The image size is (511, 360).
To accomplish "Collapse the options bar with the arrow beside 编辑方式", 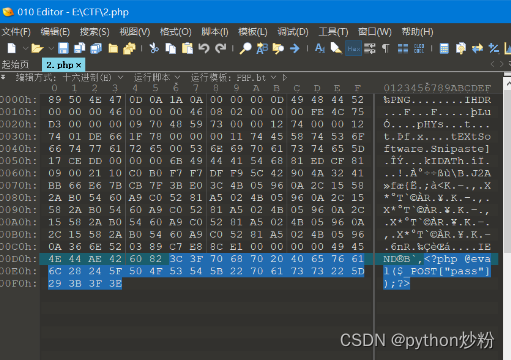I will pyautogui.click(x=3, y=77).
